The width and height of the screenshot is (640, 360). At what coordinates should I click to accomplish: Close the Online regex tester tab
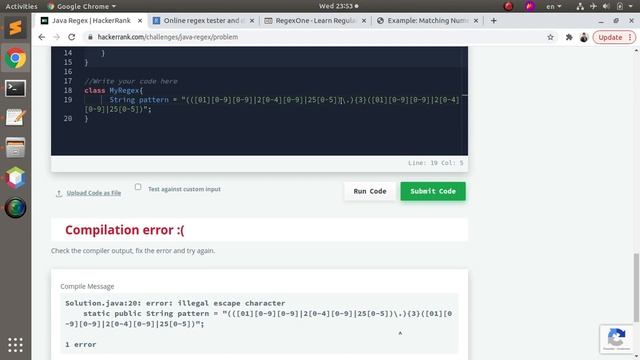pos(252,20)
